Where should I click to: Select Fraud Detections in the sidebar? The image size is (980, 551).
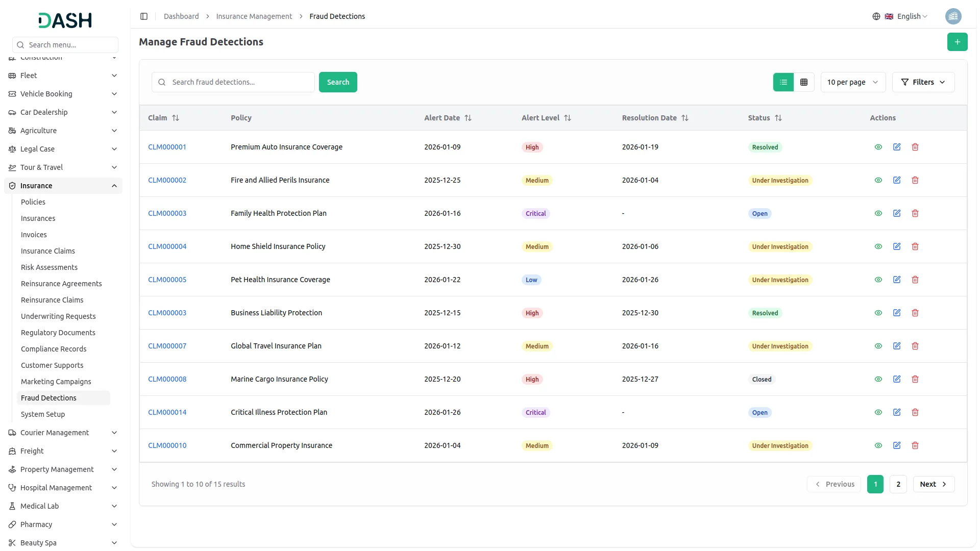point(48,397)
